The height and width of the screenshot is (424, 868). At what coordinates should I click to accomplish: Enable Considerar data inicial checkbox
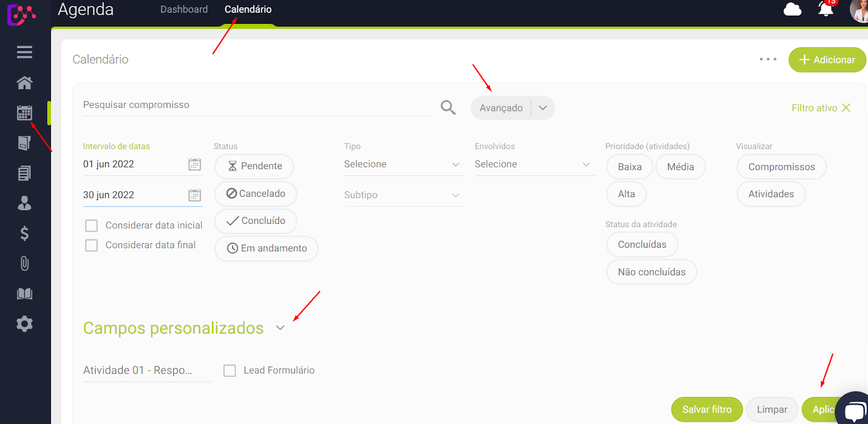pyautogui.click(x=92, y=226)
